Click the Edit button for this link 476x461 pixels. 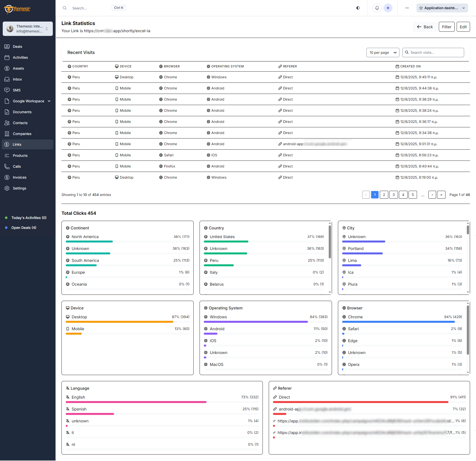463,27
